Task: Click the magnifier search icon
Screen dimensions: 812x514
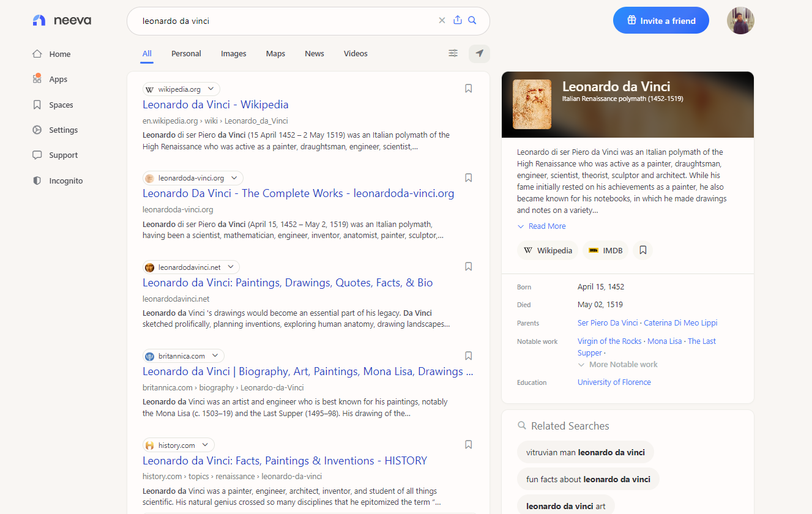Action: pyautogui.click(x=472, y=20)
